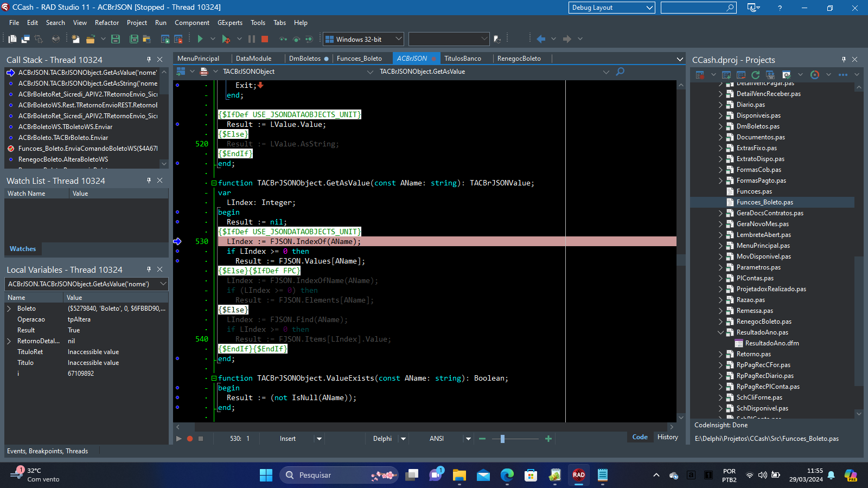The image size is (868, 488).
Task: Open the Delphi language dropdown
Action: [x=403, y=439]
